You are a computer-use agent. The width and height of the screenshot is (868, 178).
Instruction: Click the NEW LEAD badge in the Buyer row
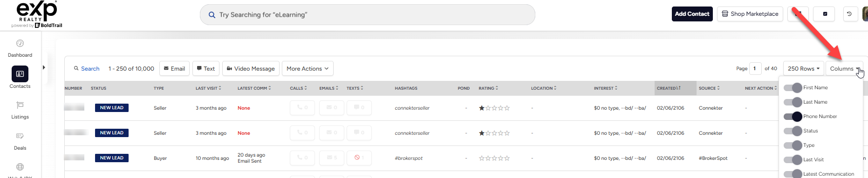click(112, 158)
